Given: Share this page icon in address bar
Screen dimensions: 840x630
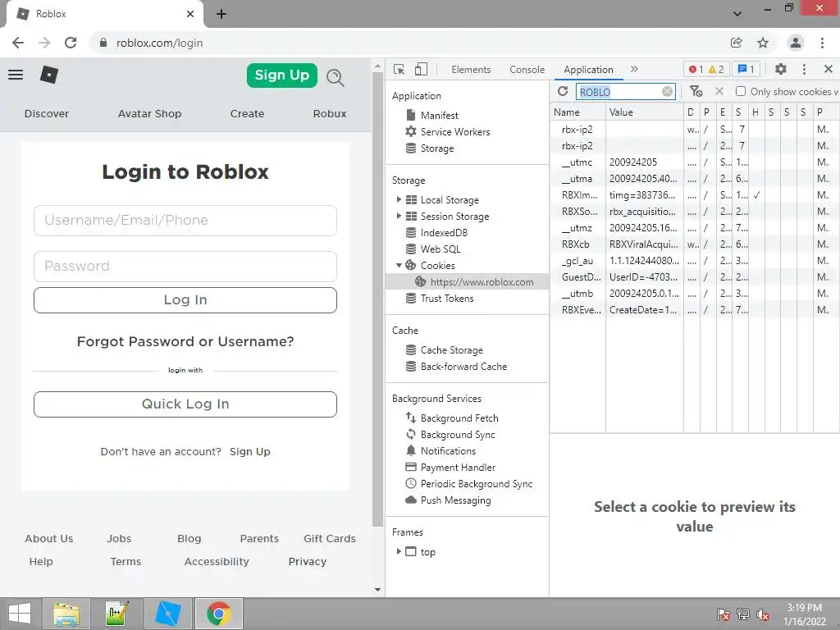Looking at the screenshot, I should click(x=736, y=43).
